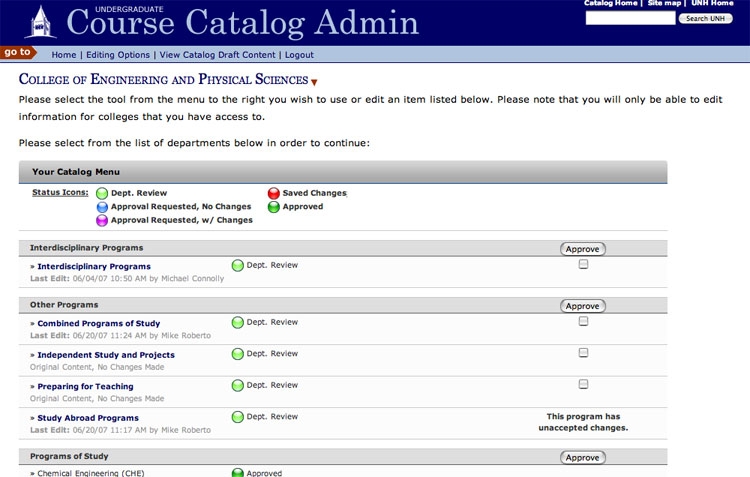Go to Home in the navigation bar
This screenshot has height=477, width=750.
click(x=64, y=55)
